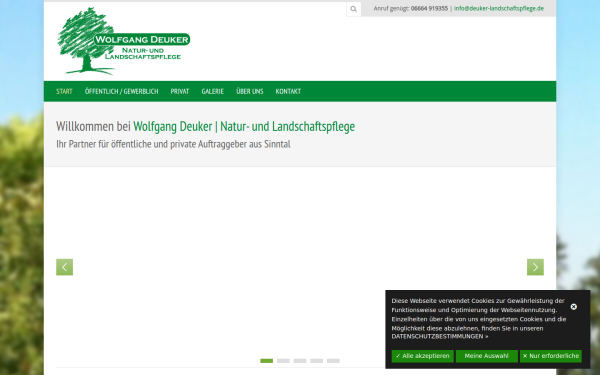Select the third slider pagination dot

300,361
